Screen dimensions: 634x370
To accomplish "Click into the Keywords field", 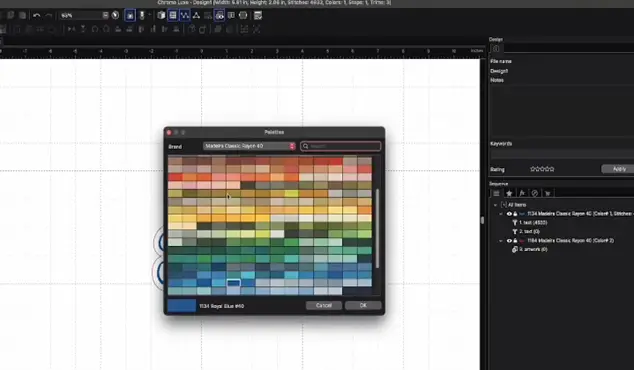I will 562,154.
